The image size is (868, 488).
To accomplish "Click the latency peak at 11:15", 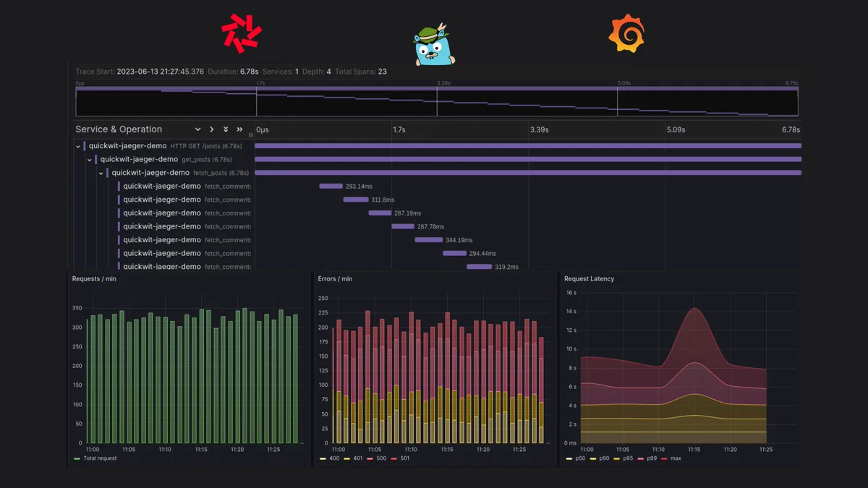I will pyautogui.click(x=694, y=309).
